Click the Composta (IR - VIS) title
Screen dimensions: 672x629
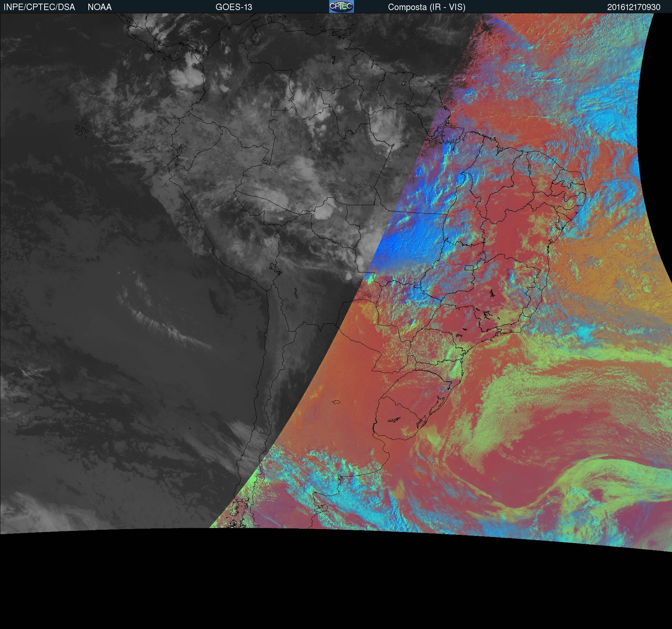(427, 7)
